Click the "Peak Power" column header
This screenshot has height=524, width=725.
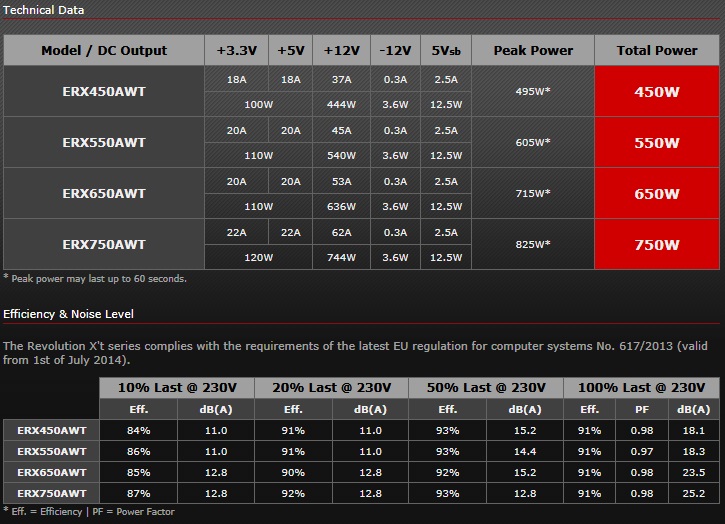click(x=533, y=50)
